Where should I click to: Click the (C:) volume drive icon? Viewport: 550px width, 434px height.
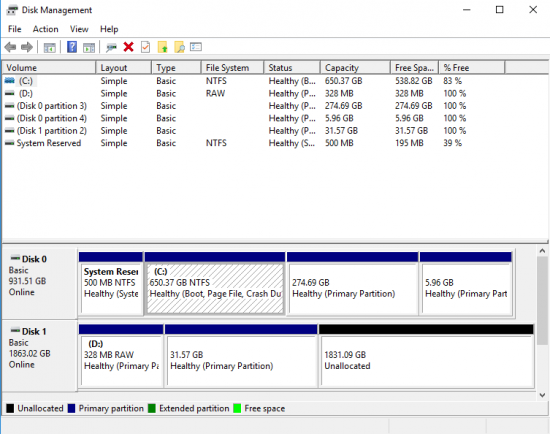point(9,81)
